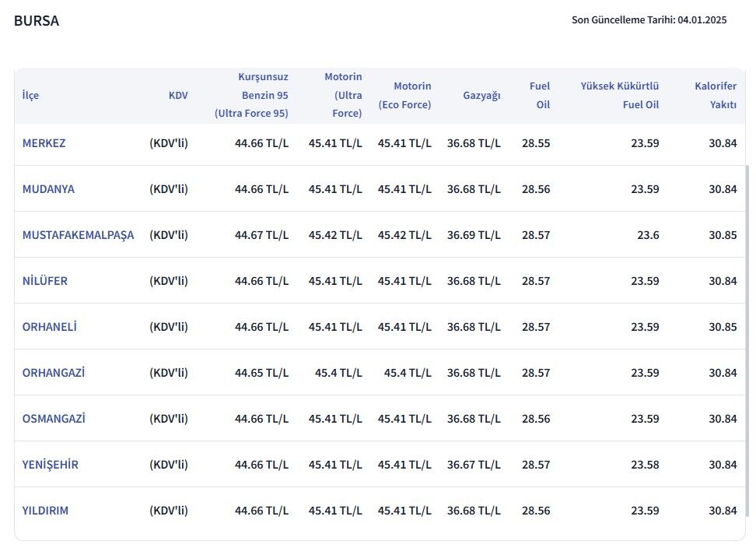Click the Kalorifer Yakıtı column header
Viewport: 756px width, 555px height.
tap(716, 95)
